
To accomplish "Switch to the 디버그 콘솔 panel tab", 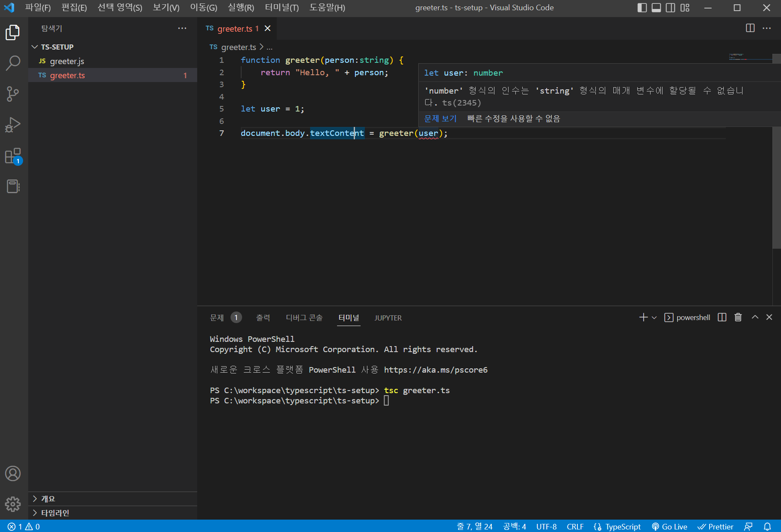I will coord(304,317).
